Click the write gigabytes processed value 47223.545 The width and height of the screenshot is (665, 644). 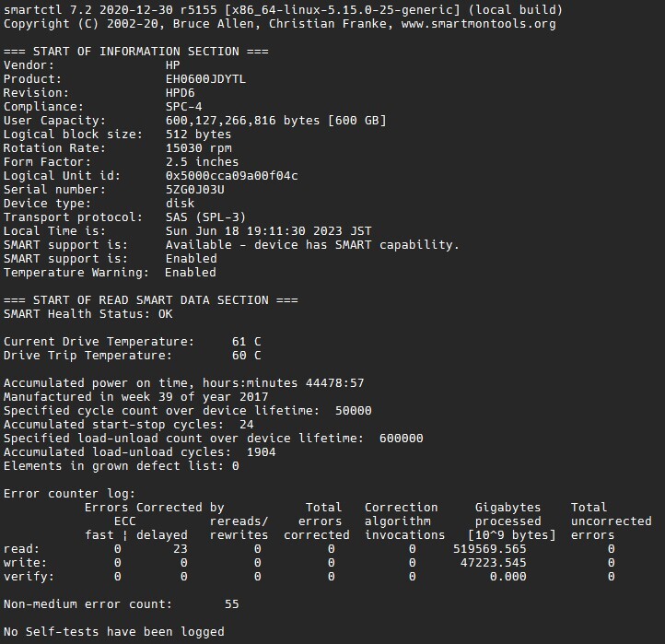tap(494, 563)
